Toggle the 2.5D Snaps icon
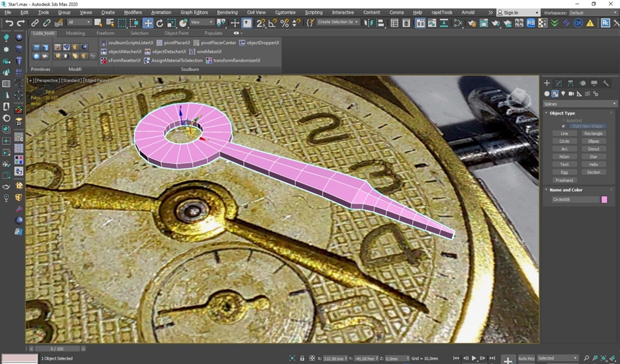The image size is (620, 364). [261, 23]
